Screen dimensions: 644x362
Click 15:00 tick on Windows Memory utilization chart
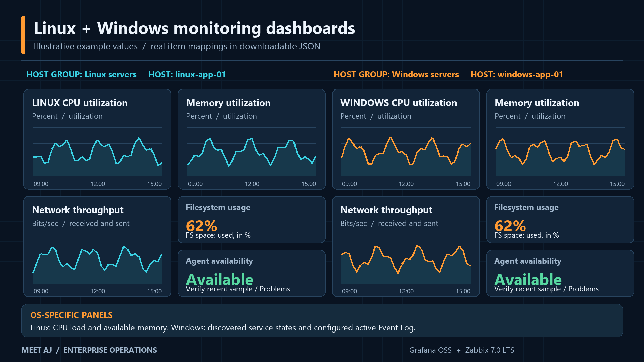pyautogui.click(x=617, y=184)
